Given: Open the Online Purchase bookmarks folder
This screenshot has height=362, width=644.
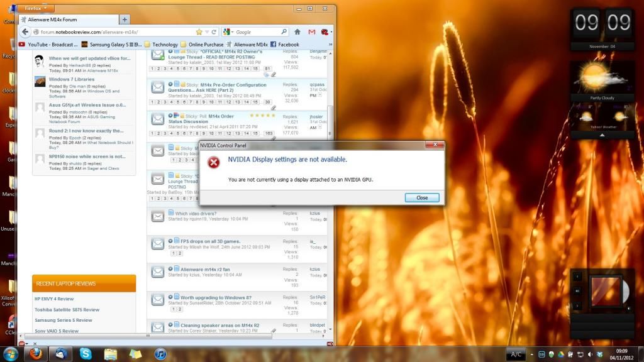Looking at the screenshot, I should [202, 45].
